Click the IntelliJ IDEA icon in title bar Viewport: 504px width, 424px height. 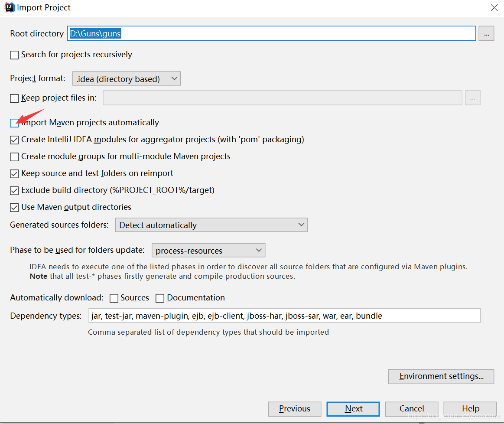pyautogui.click(x=10, y=7)
